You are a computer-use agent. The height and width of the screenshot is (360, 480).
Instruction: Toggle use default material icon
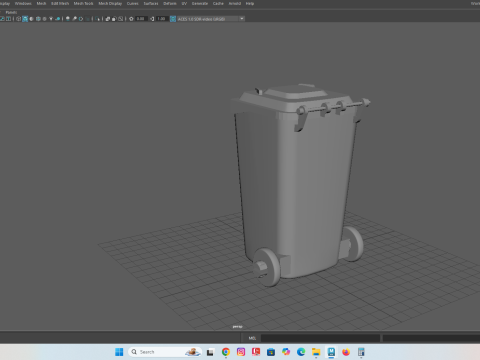point(31,19)
